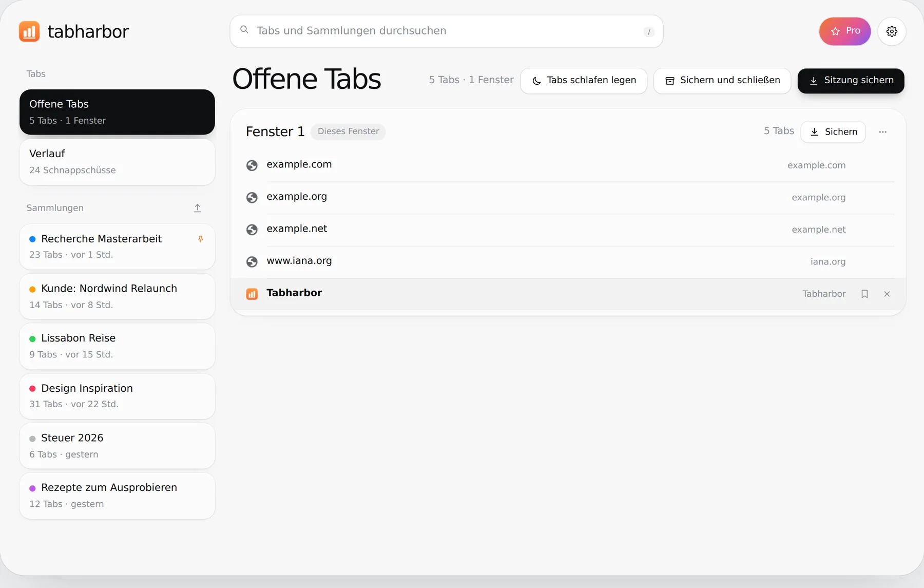Save the session with Sitzung sichern

pyautogui.click(x=851, y=81)
